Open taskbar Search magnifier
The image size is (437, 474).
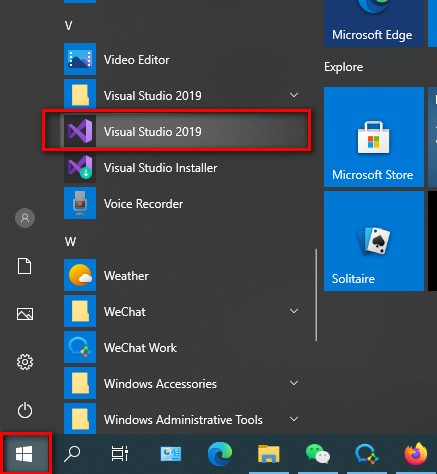coord(72,454)
